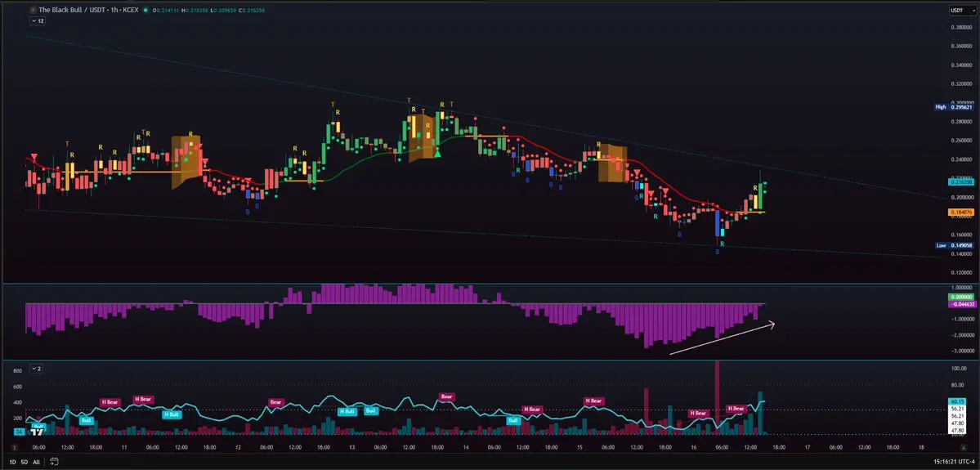Click the 60.15 oscillator value label
The width and height of the screenshot is (980, 470).
[x=957, y=401]
